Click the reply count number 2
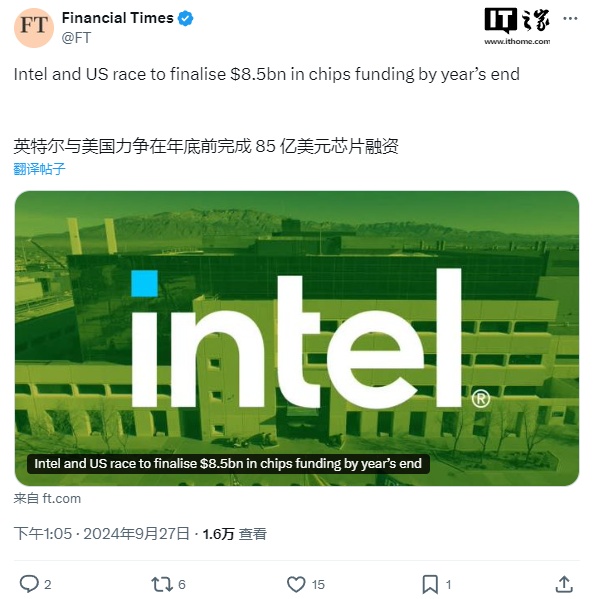 [47, 584]
